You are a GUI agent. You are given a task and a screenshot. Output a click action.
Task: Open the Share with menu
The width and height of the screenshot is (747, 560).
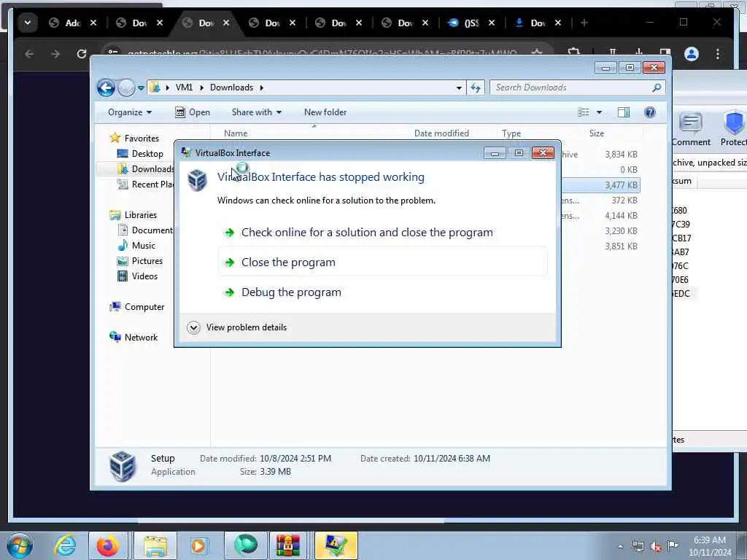[x=256, y=112]
